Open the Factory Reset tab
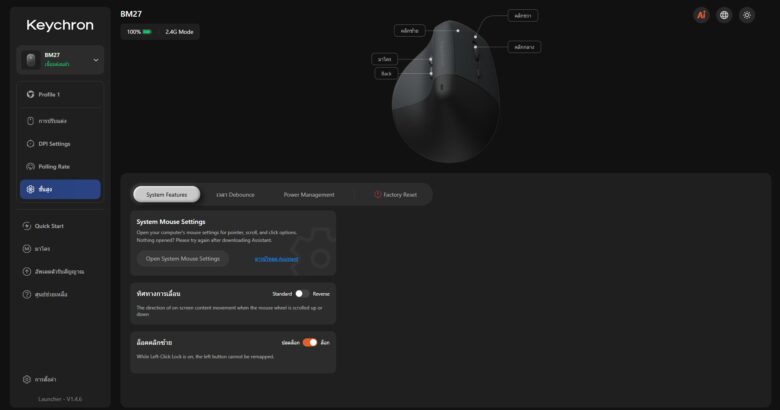Image resolution: width=780 pixels, height=410 pixels. point(396,195)
